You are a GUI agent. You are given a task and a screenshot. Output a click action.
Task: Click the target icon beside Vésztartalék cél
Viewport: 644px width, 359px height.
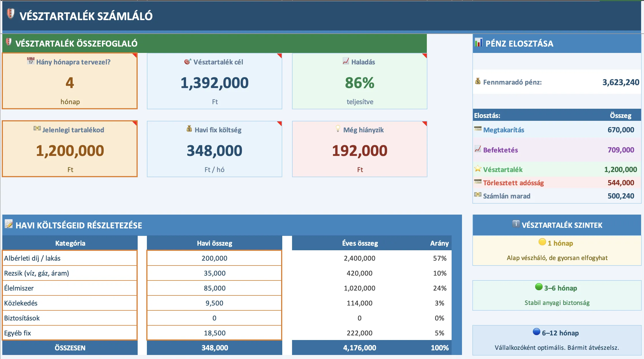click(x=187, y=61)
